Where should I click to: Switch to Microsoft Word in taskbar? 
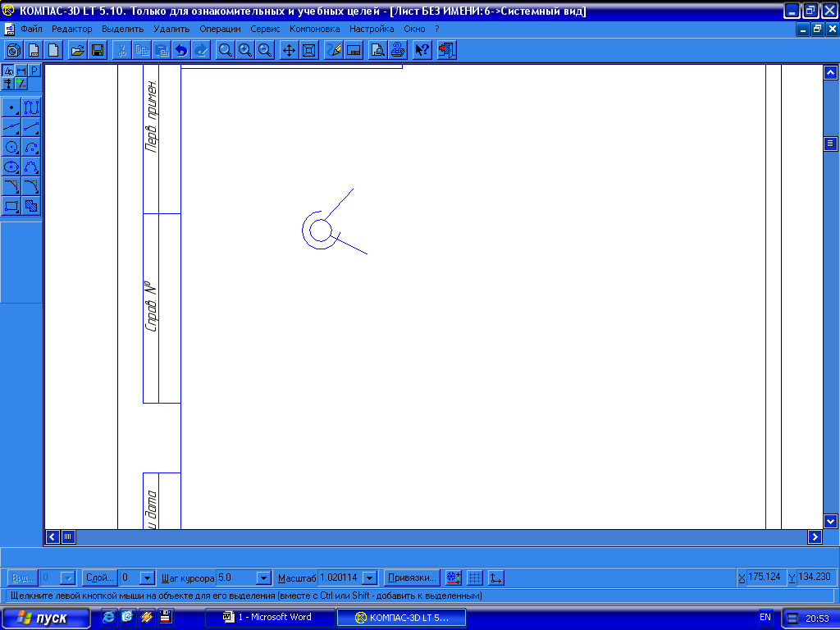pyautogui.click(x=270, y=618)
